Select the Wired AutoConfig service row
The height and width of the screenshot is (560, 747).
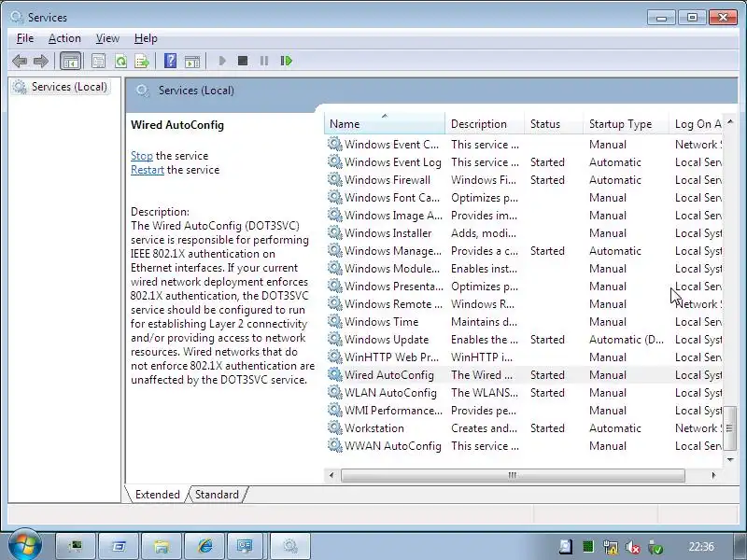(x=524, y=375)
